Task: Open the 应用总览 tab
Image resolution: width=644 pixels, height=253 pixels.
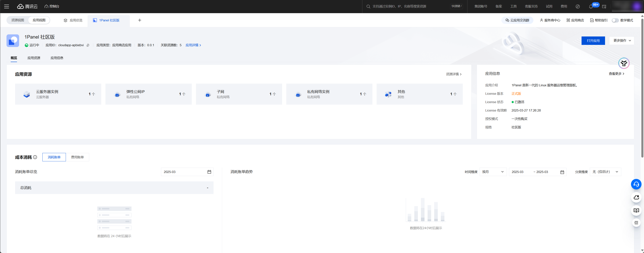Action: coord(73,20)
